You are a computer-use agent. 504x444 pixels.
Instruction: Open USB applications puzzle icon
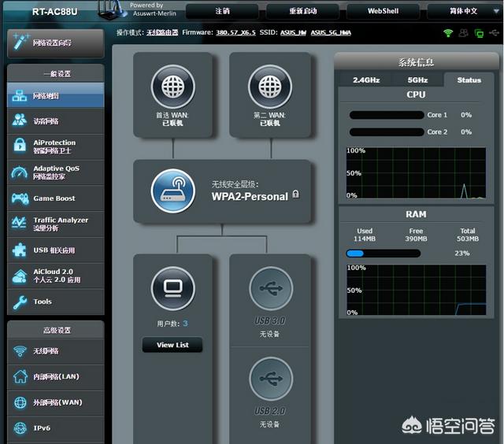point(19,250)
